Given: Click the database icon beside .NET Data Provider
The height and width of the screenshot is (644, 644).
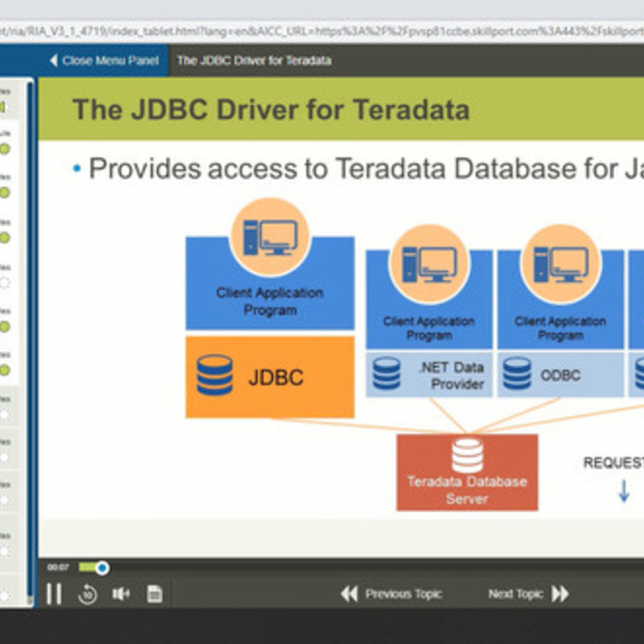Looking at the screenshot, I should [386, 374].
